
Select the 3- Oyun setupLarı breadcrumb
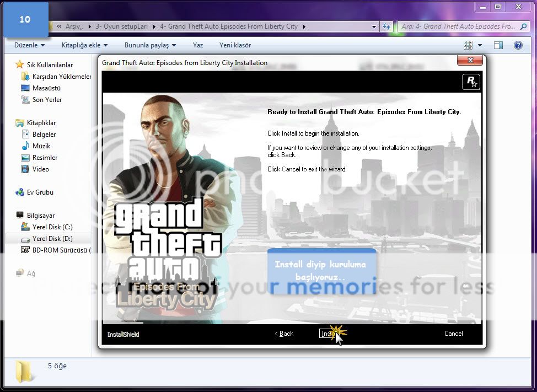click(121, 26)
